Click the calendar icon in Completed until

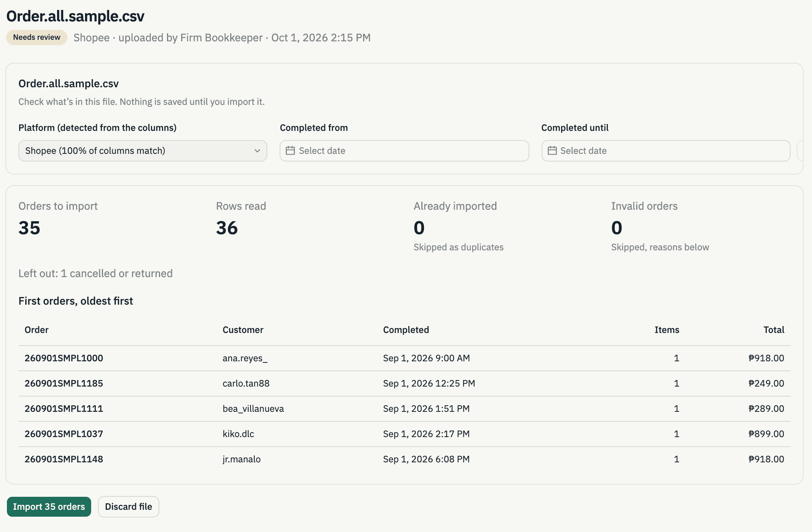552,151
